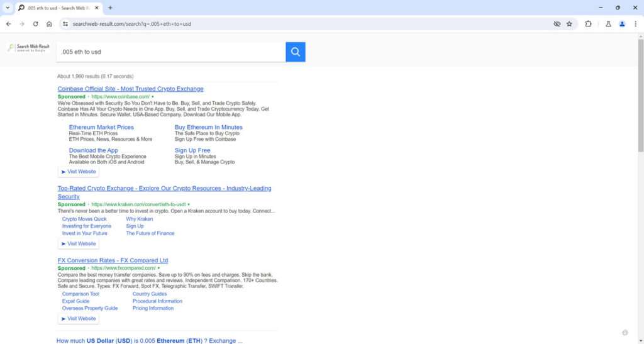Click the kraken.com convert green URL
This screenshot has height=344, width=644.
138,204
